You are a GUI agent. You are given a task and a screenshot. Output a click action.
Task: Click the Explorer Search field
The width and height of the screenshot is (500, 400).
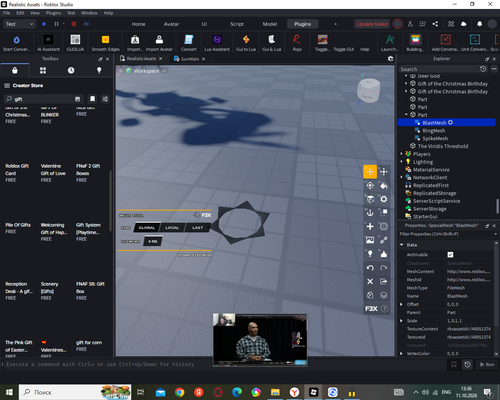(439, 69)
